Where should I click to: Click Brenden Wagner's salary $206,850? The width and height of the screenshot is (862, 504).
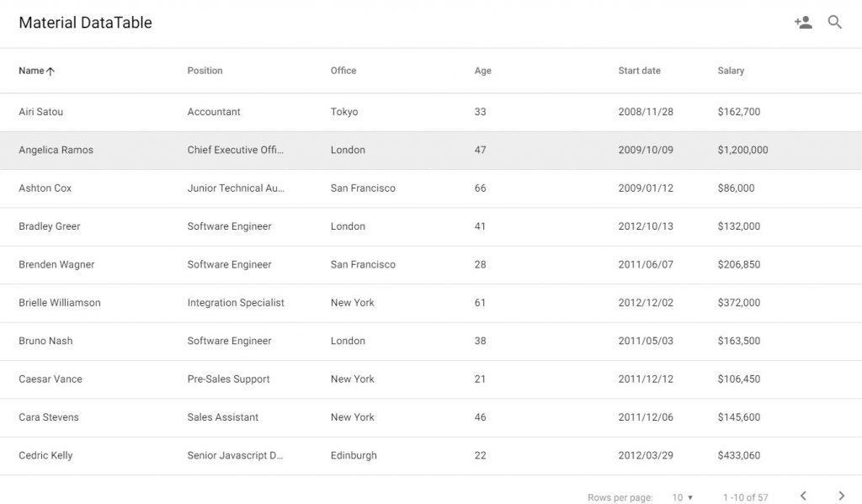pyautogui.click(x=739, y=264)
